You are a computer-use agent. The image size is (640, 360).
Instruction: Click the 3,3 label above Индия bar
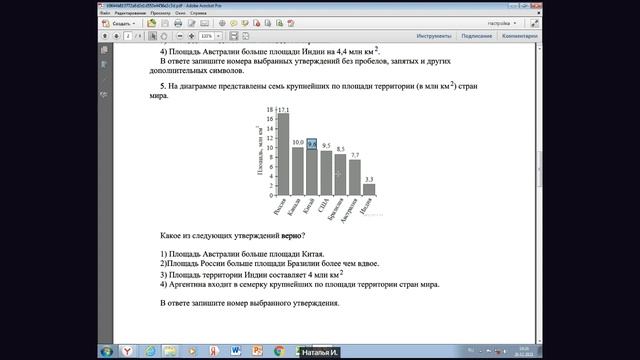[369, 179]
